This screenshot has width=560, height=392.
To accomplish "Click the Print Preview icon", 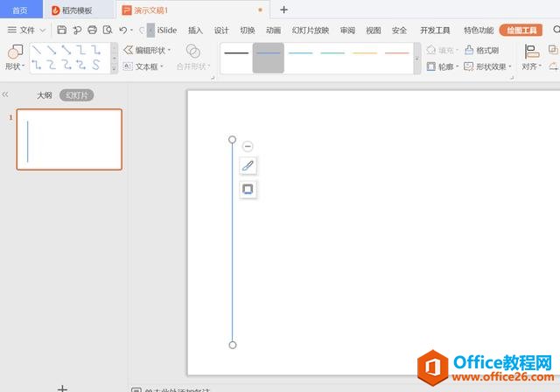I will pyautogui.click(x=108, y=30).
